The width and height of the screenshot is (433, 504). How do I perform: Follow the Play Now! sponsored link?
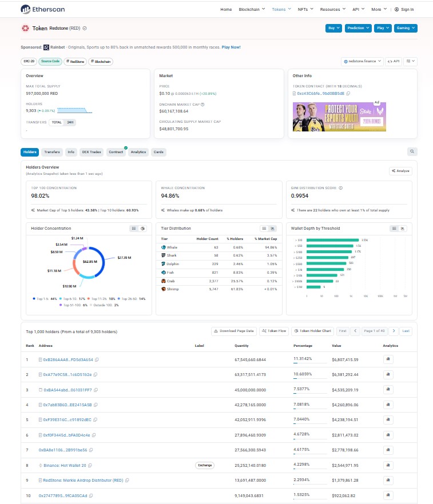231,47
